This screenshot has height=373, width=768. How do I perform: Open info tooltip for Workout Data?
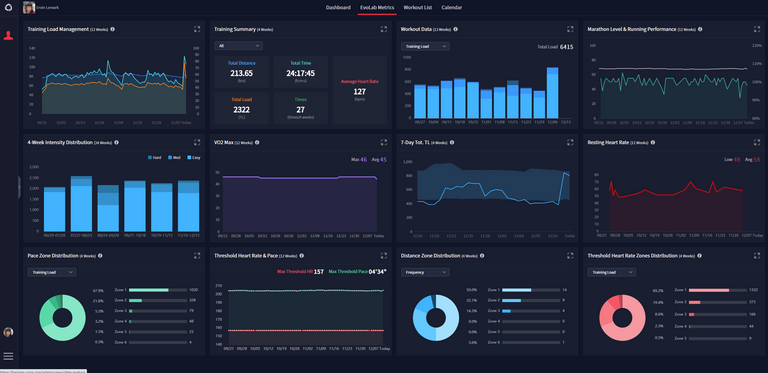pyautogui.click(x=456, y=29)
